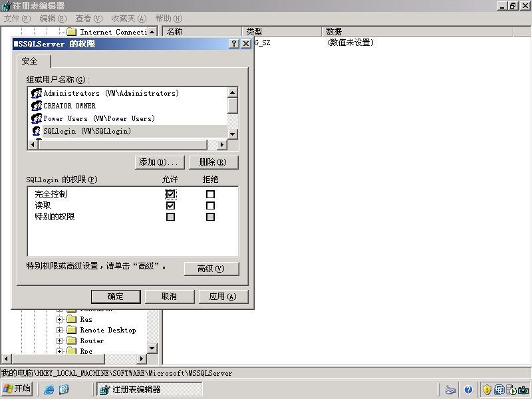
Task: Open the 开始 Start menu
Action: 17,389
